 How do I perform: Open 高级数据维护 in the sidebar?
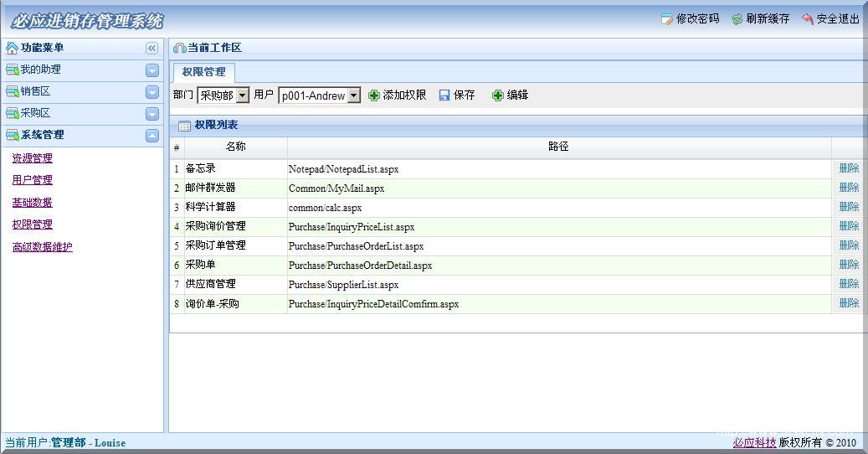pos(42,247)
